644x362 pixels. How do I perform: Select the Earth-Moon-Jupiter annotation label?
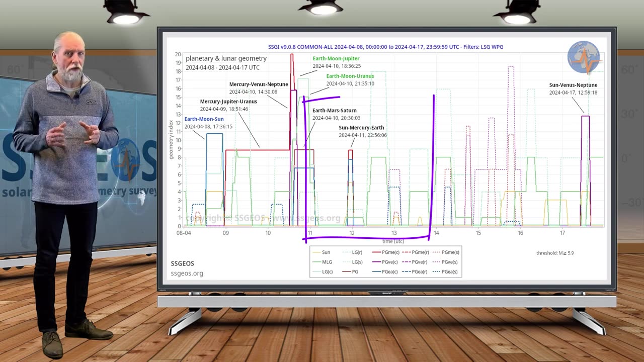point(336,59)
